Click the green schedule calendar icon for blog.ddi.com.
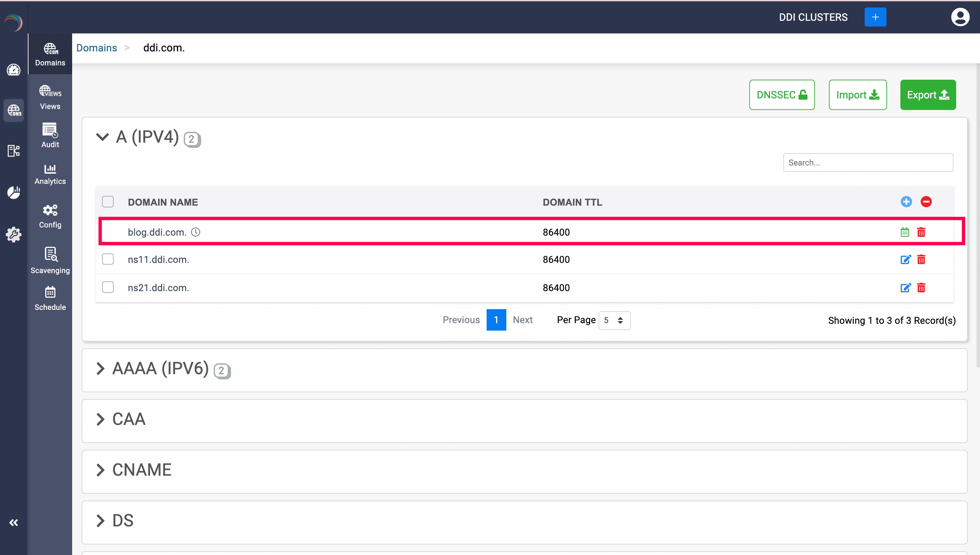 904,232
